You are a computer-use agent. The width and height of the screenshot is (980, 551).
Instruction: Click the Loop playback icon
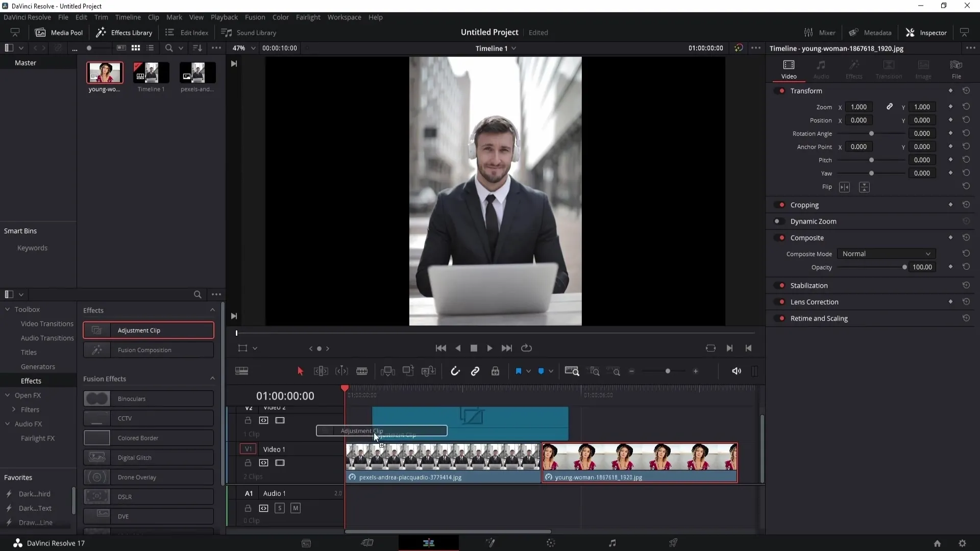pyautogui.click(x=527, y=348)
